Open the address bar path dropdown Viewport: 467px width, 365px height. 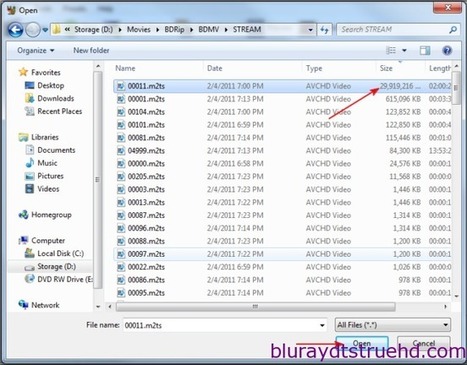310,30
